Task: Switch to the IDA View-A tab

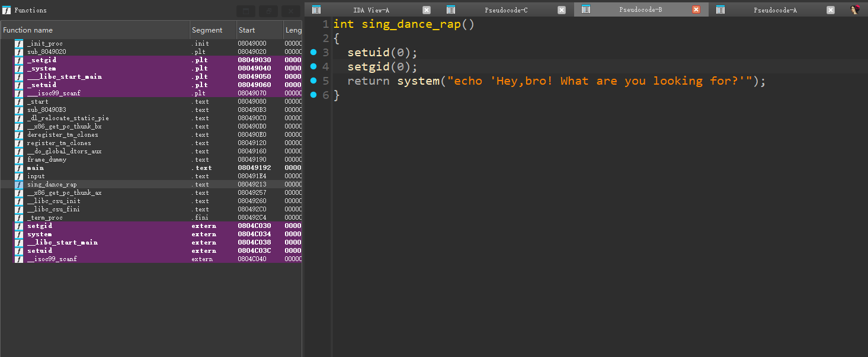Action: [x=367, y=10]
